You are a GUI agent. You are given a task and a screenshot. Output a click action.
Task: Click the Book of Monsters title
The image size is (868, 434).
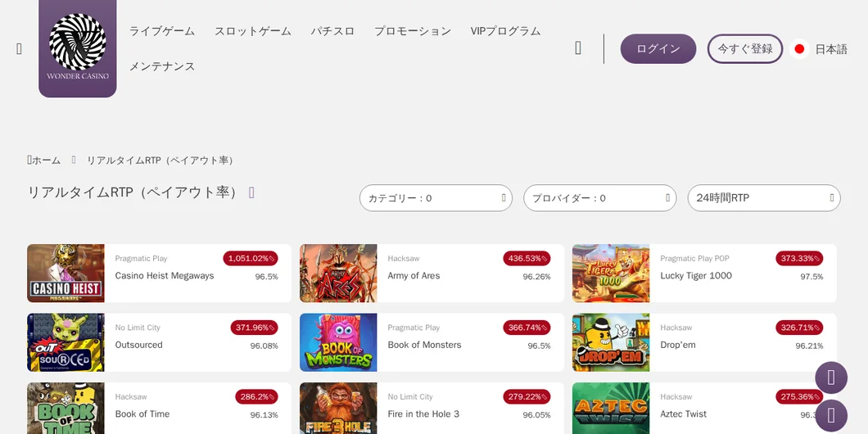425,345
